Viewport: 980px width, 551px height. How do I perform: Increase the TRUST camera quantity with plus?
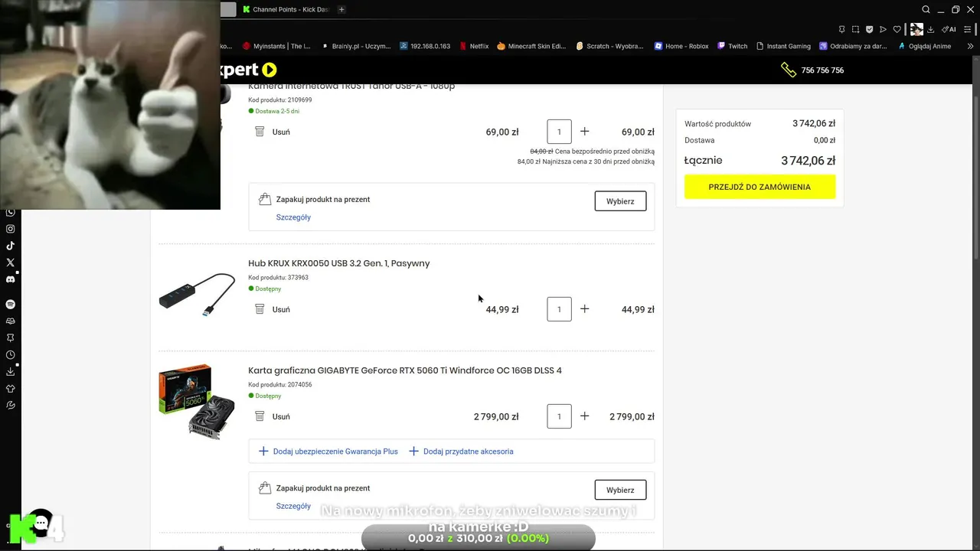(585, 132)
